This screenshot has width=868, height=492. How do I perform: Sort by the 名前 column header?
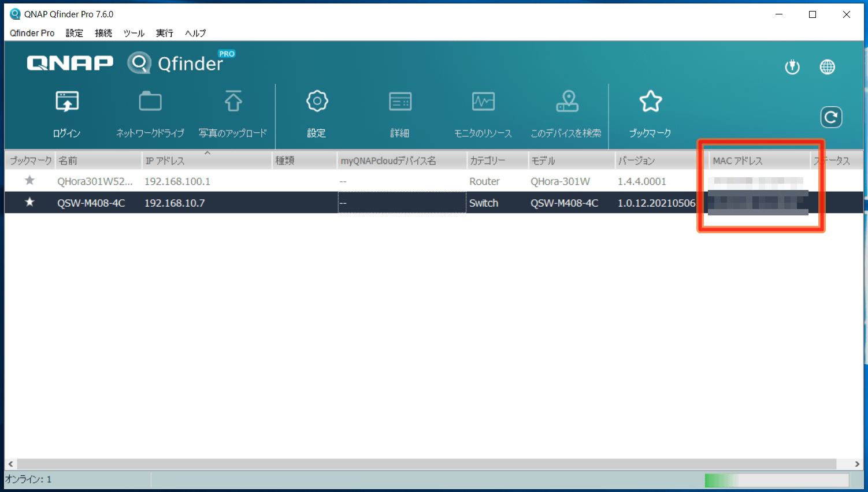(x=98, y=161)
